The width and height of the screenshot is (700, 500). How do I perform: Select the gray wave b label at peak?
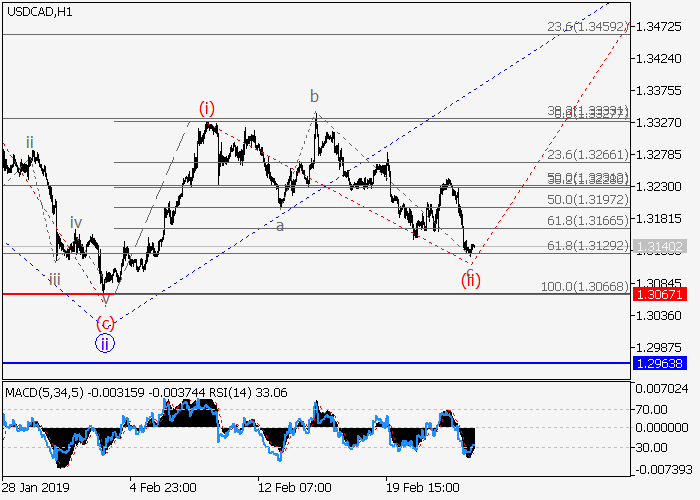click(314, 96)
